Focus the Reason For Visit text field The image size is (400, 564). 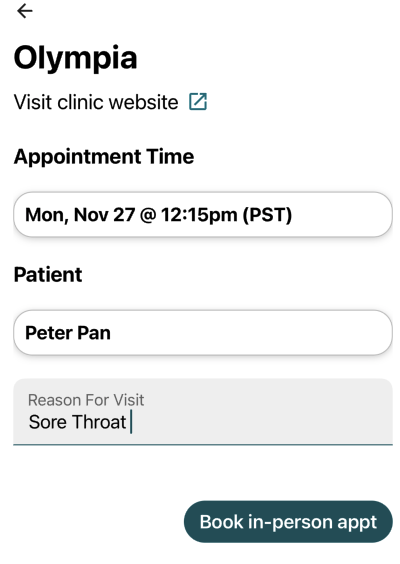[203, 412]
